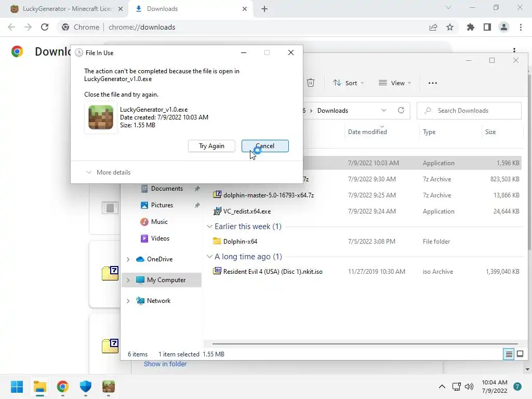Viewport: 532px width, 399px height.
Task: Open Documents in the navigation pane
Action: point(167,189)
